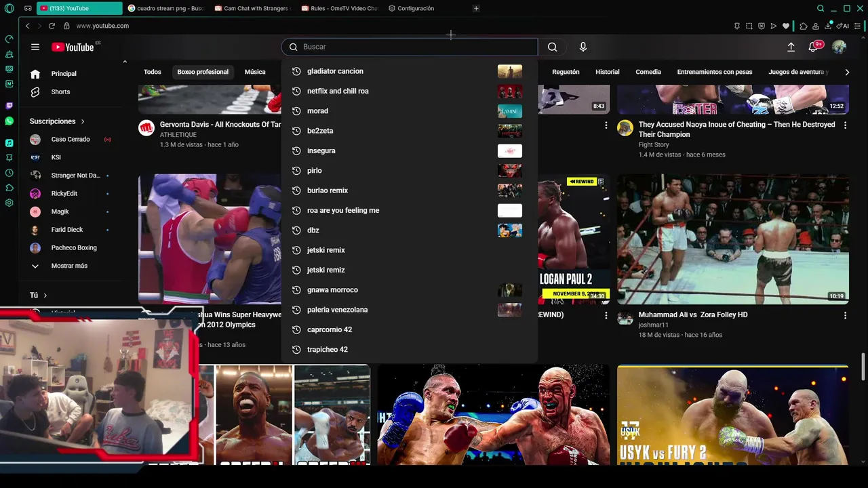Click the YouTube search input field
The image size is (868, 488).
pos(410,47)
